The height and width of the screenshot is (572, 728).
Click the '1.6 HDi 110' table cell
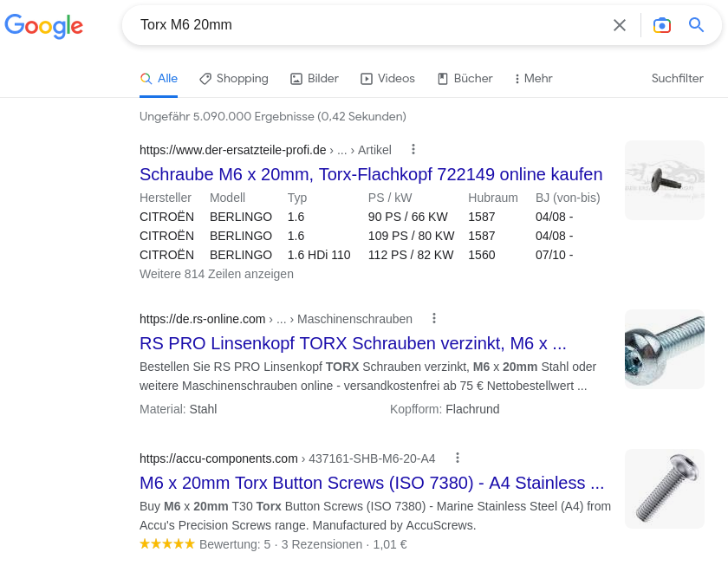click(x=319, y=256)
